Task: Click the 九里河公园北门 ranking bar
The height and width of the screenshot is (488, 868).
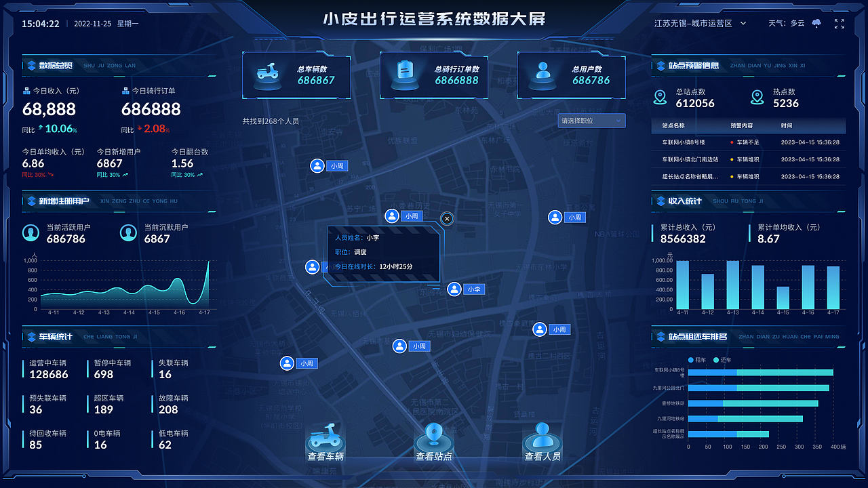Action: click(758, 388)
